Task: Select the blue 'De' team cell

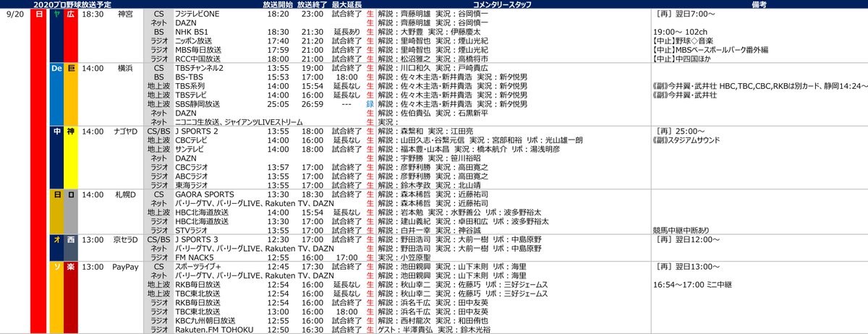Action: point(57,95)
